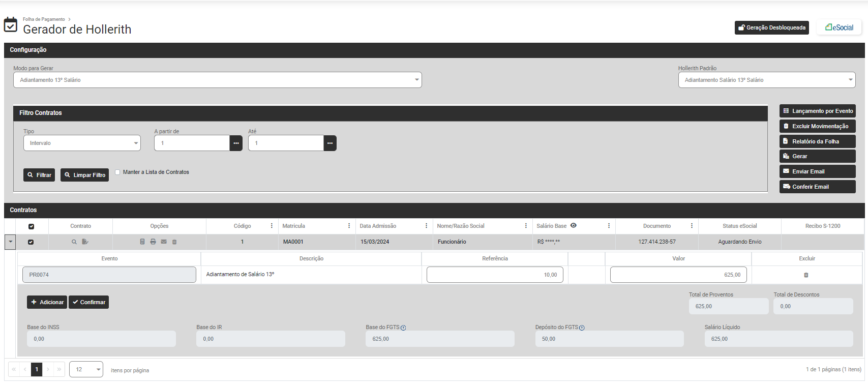Delete the PR0074 event with trash icon

tap(806, 275)
